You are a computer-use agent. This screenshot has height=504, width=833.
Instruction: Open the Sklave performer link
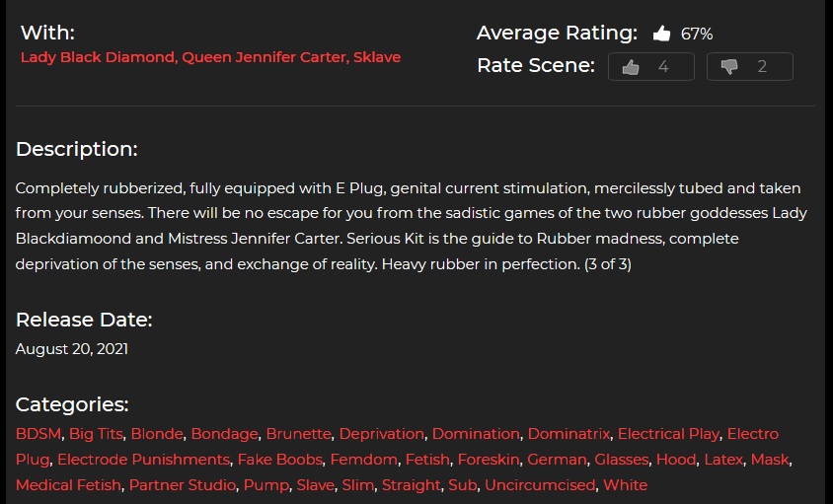pyautogui.click(x=377, y=57)
